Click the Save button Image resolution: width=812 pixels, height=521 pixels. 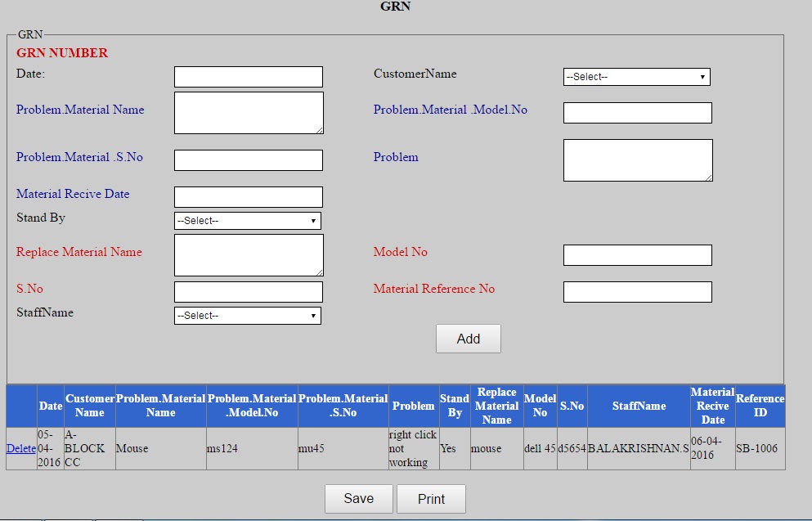point(358,498)
